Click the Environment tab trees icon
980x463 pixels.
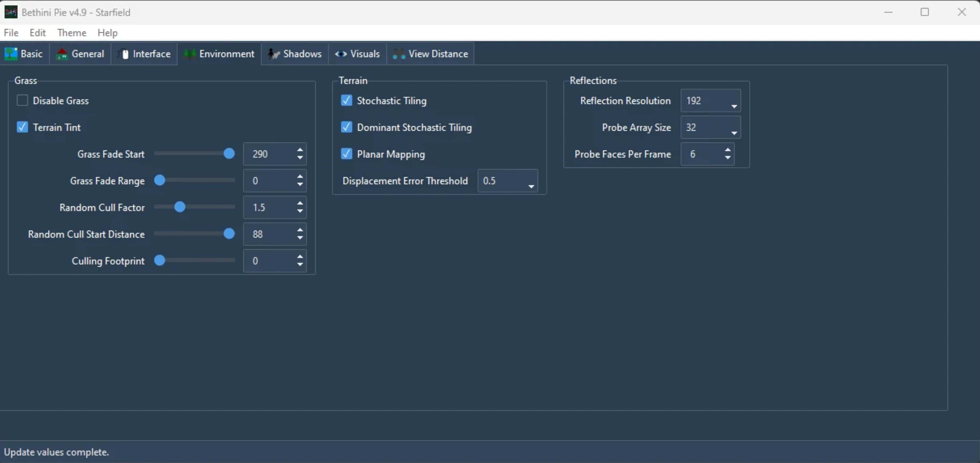click(190, 54)
